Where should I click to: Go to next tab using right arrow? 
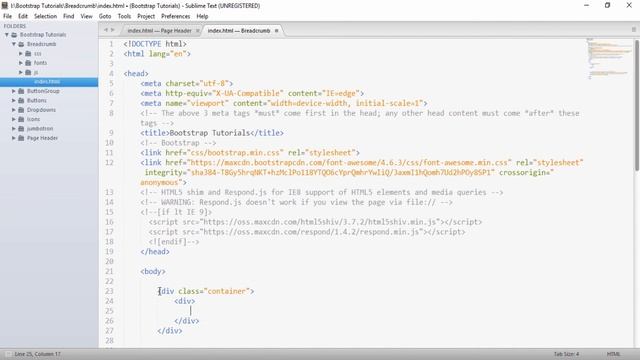[113, 30]
